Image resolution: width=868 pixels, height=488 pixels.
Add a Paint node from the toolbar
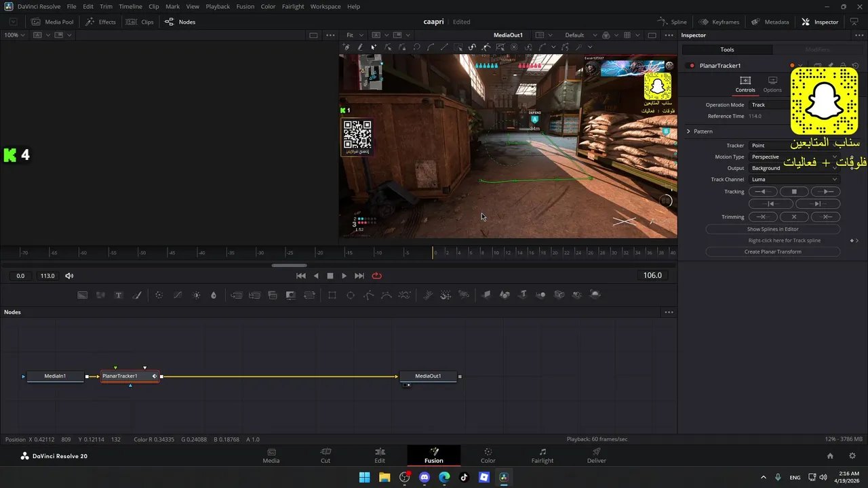137,295
